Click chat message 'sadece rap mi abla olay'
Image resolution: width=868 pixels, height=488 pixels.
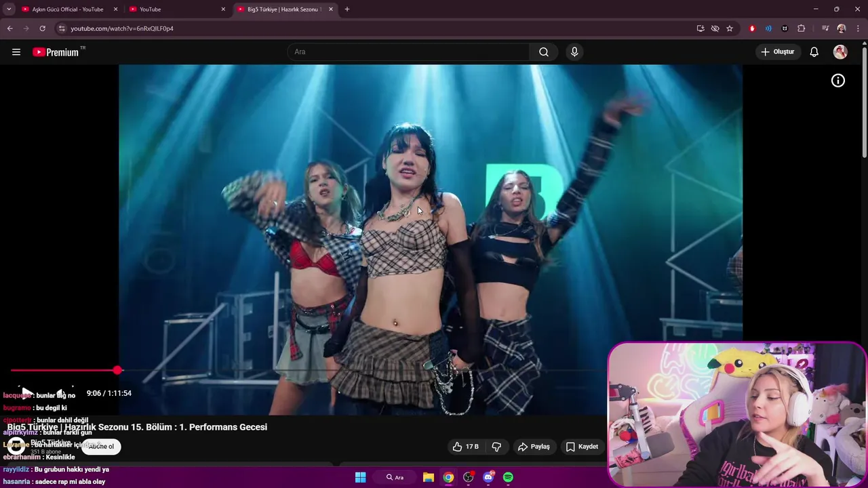click(70, 482)
